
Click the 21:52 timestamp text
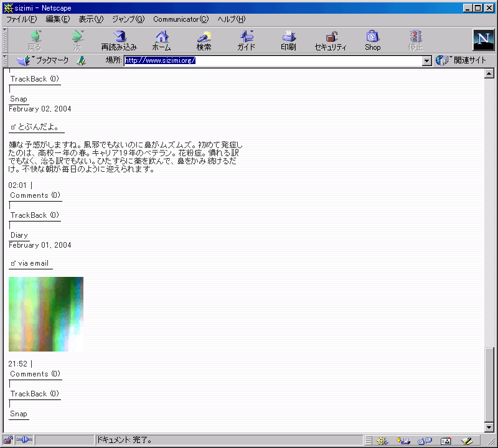click(18, 363)
